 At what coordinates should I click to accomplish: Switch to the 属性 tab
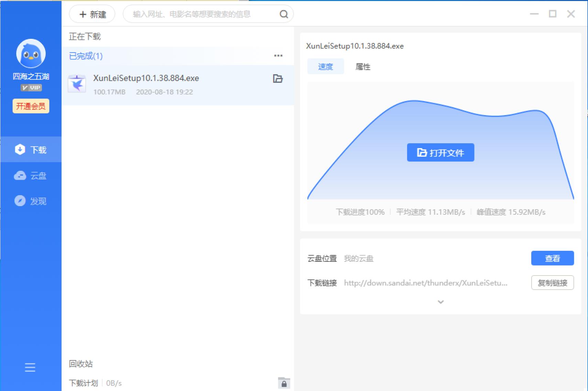[363, 67]
